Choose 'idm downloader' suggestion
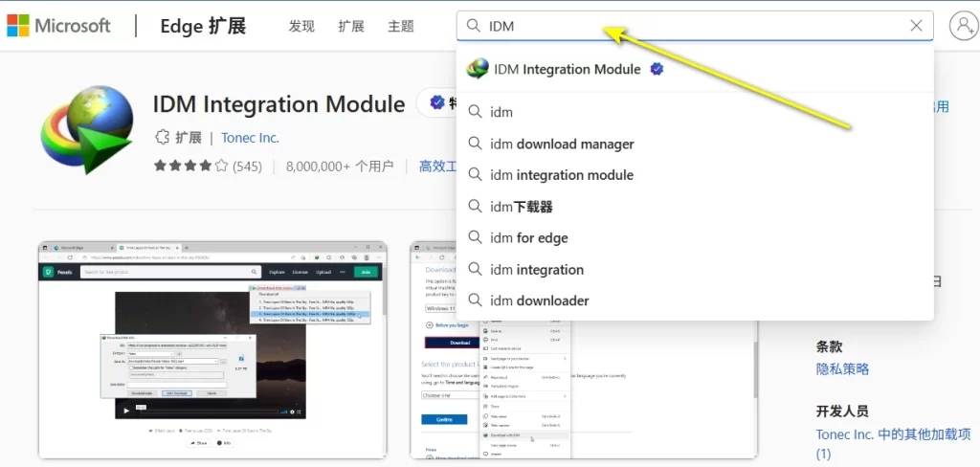 point(695,300)
